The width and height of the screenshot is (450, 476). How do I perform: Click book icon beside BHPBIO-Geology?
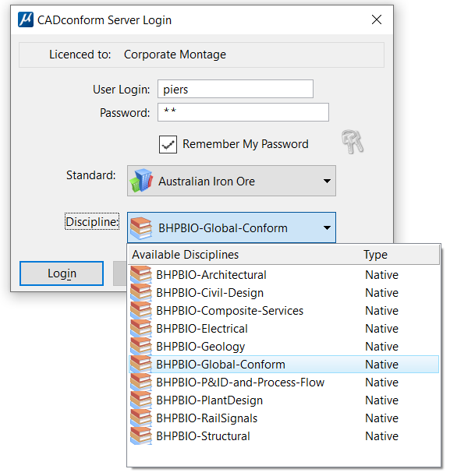click(141, 347)
